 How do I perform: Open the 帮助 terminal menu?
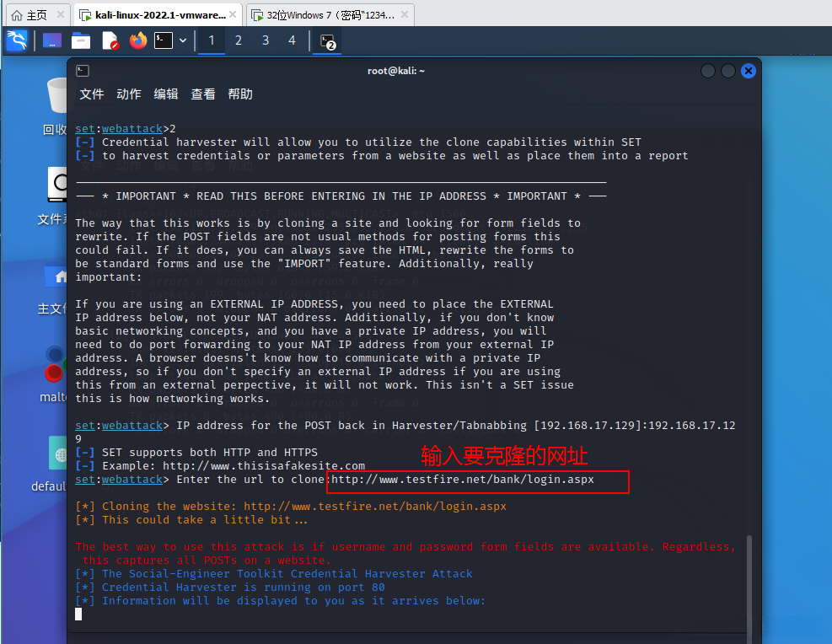point(240,94)
